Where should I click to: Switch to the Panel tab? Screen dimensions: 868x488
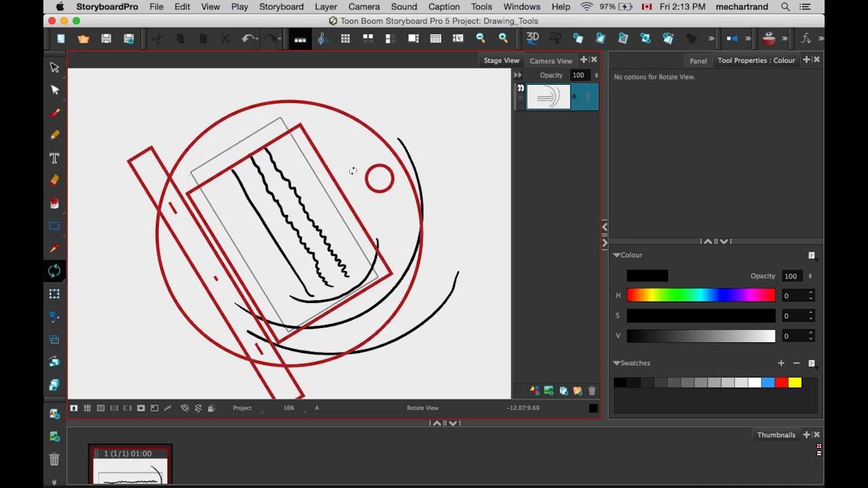(698, 60)
